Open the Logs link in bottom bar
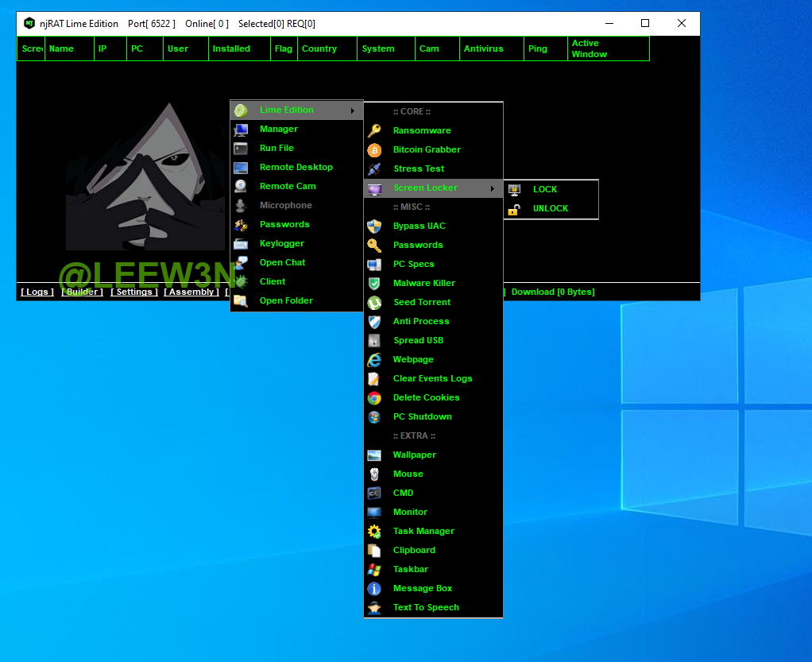The height and width of the screenshot is (662, 812). click(37, 292)
